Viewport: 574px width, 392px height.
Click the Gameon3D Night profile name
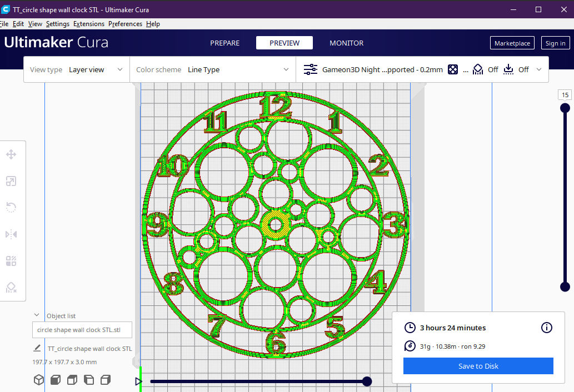[x=382, y=69]
